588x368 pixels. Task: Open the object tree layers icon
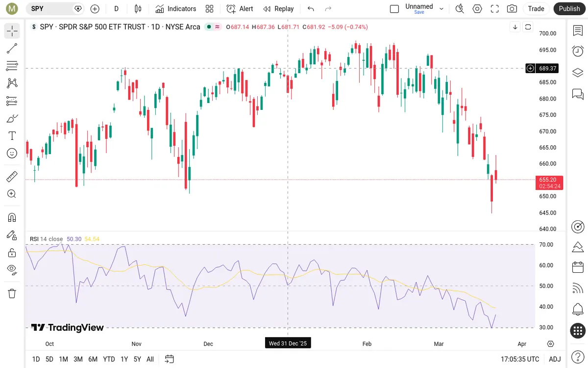(x=578, y=73)
